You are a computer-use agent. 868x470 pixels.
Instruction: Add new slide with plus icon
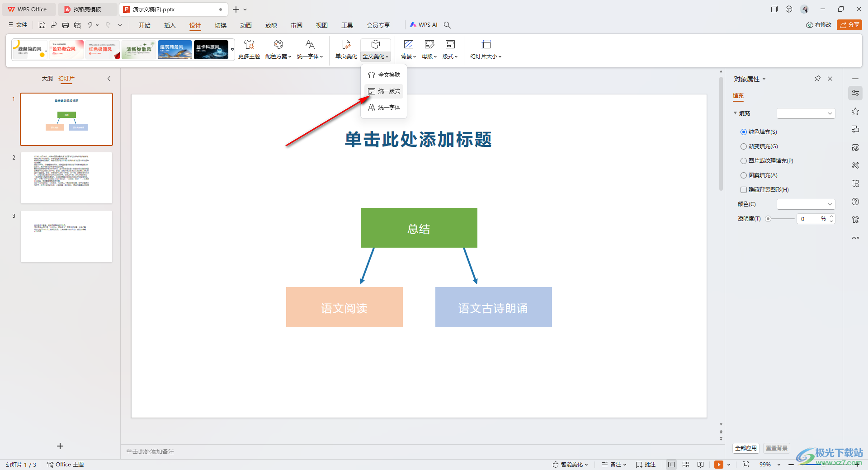click(x=60, y=446)
